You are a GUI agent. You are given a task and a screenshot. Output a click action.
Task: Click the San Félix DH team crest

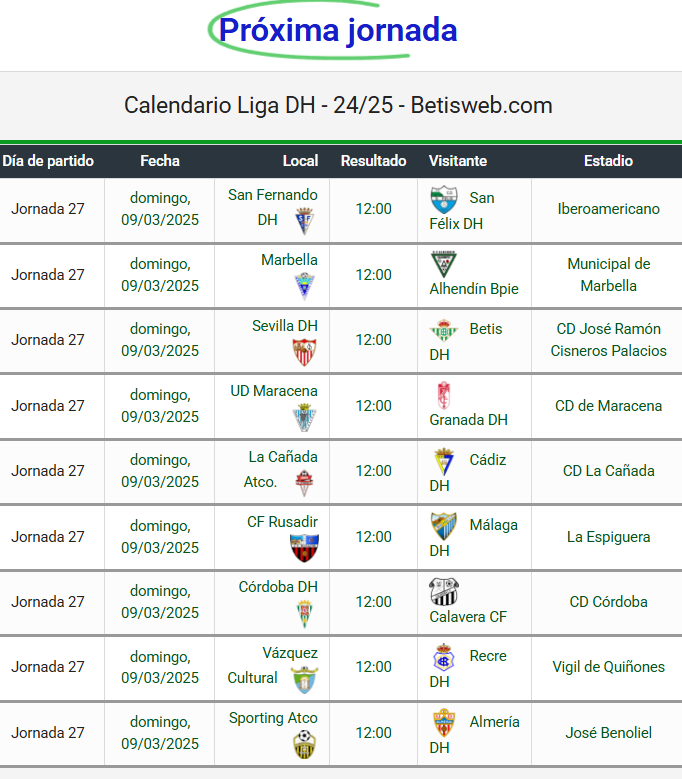click(x=444, y=199)
